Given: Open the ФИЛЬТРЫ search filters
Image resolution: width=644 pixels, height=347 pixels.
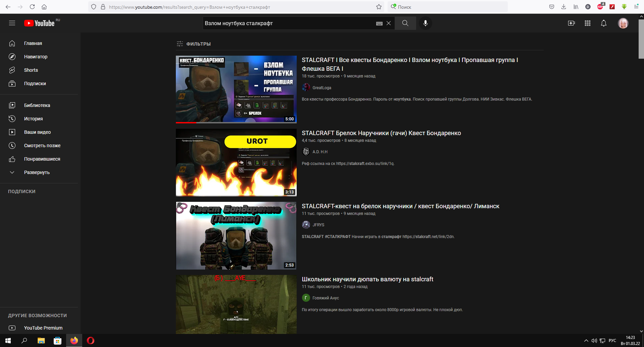Looking at the screenshot, I should tap(194, 44).
